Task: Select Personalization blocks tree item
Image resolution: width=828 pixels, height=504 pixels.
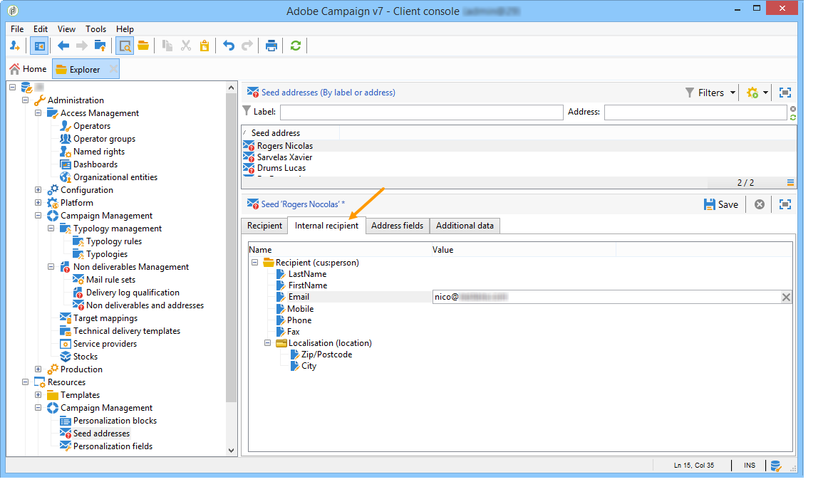Action: (115, 421)
